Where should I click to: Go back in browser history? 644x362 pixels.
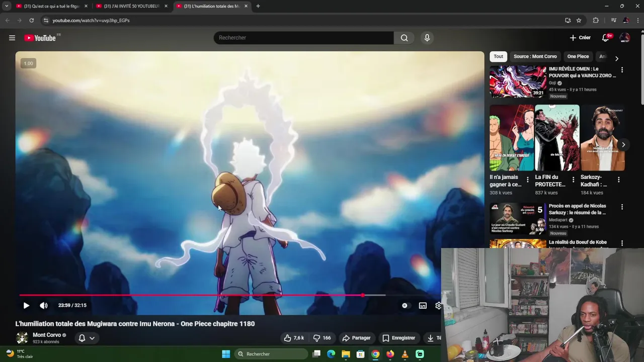tap(7, 20)
